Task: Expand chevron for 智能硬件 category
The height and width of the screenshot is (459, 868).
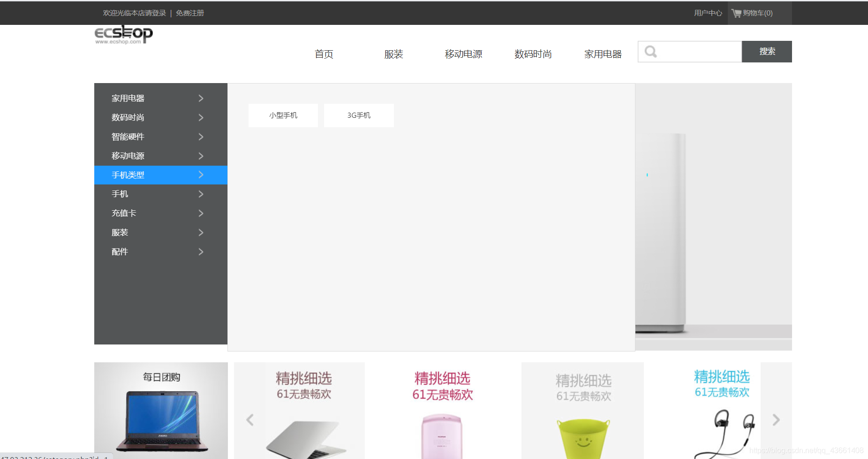Action: [x=201, y=137]
